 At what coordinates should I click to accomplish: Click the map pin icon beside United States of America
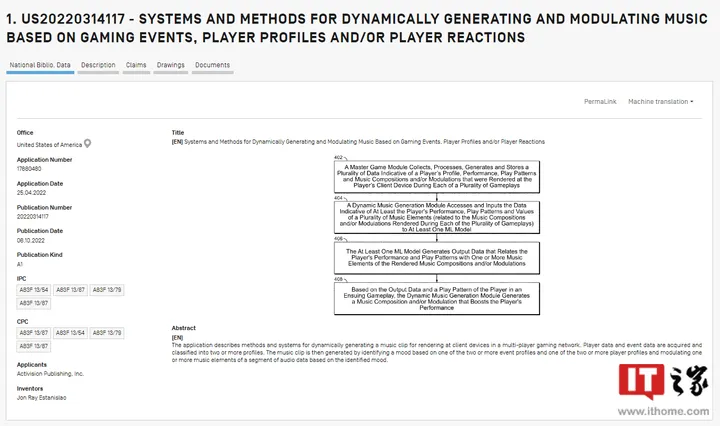coord(87,144)
